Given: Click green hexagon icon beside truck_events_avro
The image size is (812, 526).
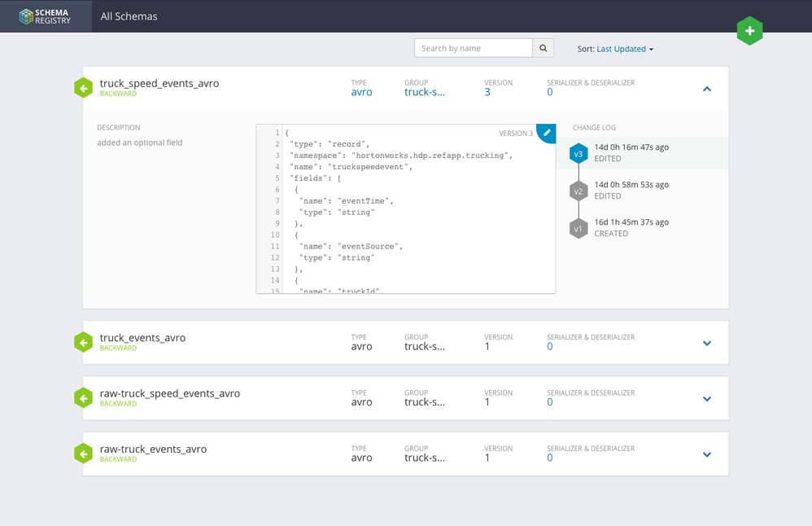Looking at the screenshot, I should point(83,342).
